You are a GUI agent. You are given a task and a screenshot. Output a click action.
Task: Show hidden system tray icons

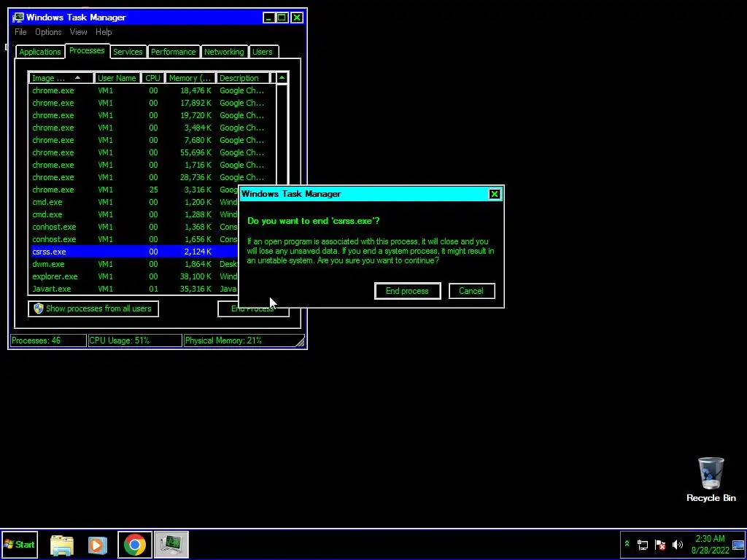(627, 544)
